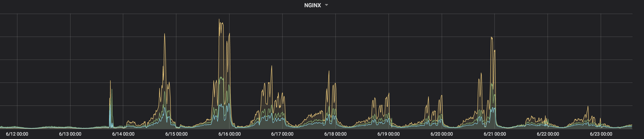Click the yellow peak just before 6/21
The width and height of the screenshot is (644, 139).
(x=492, y=37)
